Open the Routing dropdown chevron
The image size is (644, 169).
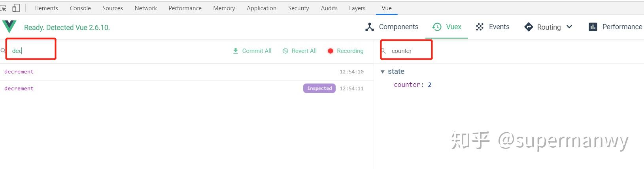[569, 27]
